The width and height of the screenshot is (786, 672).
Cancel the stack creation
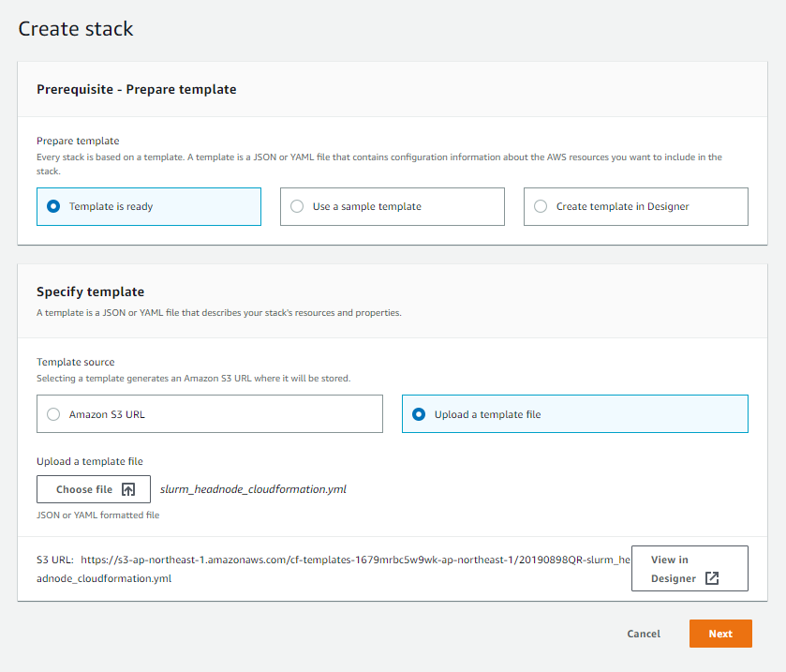(644, 634)
